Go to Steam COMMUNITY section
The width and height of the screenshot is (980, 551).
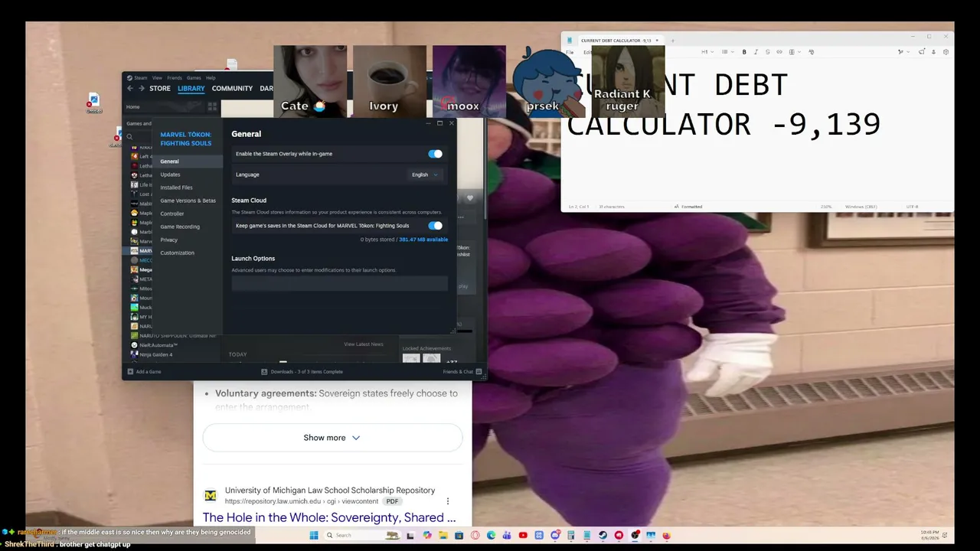[x=232, y=89]
